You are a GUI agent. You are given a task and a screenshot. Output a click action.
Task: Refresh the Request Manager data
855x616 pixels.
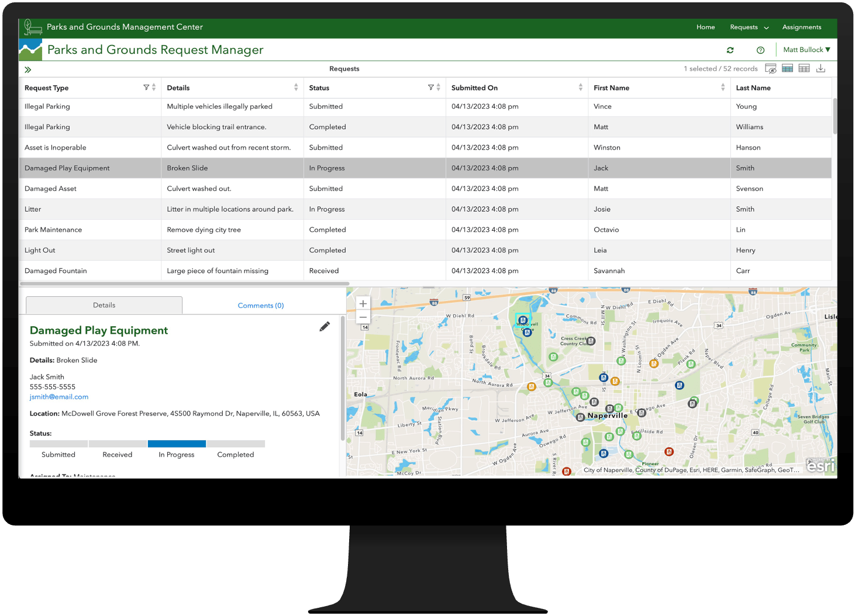[x=730, y=50]
